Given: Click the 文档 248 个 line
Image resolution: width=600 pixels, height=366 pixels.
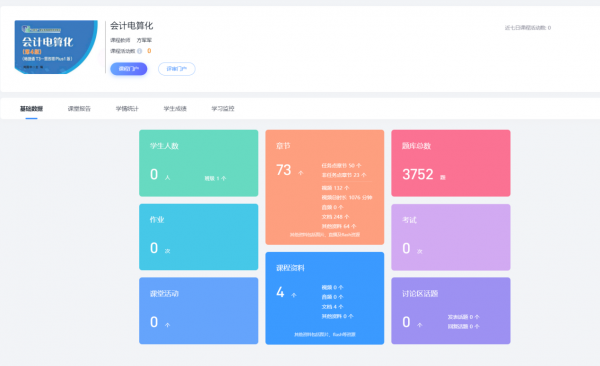Looking at the screenshot, I should click(335, 217).
